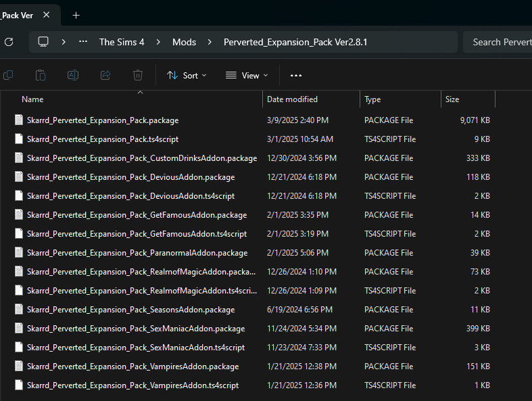This screenshot has width=532, height=401.
Task: Click file icon of DeviousAddon.ts4script
Action: (19, 195)
